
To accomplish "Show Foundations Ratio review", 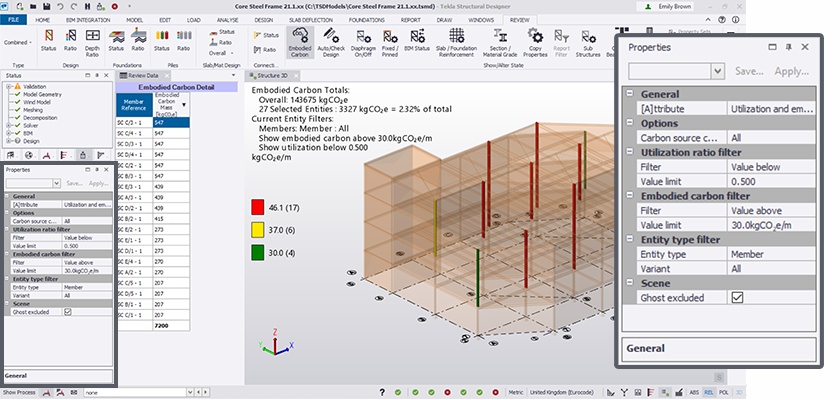I will (x=138, y=41).
